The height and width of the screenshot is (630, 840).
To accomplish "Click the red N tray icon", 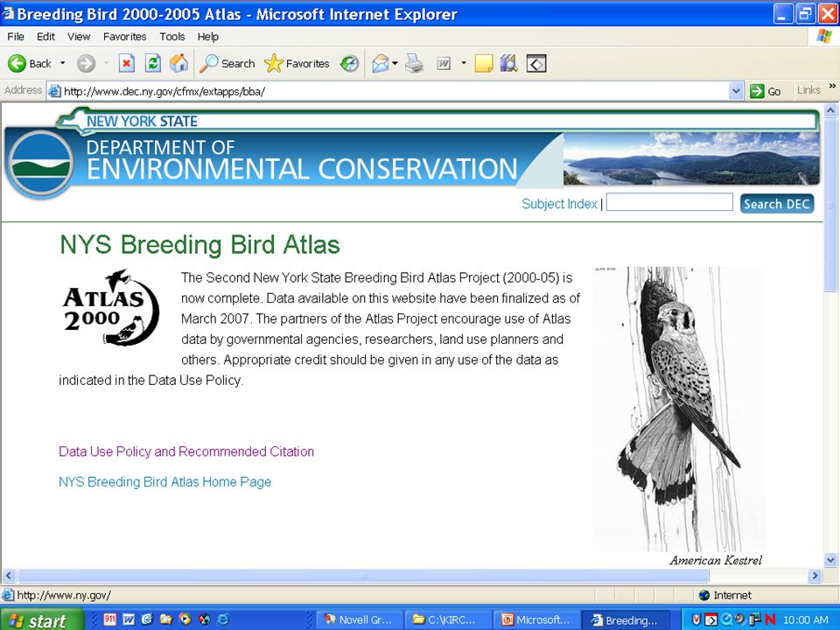I will tap(771, 619).
